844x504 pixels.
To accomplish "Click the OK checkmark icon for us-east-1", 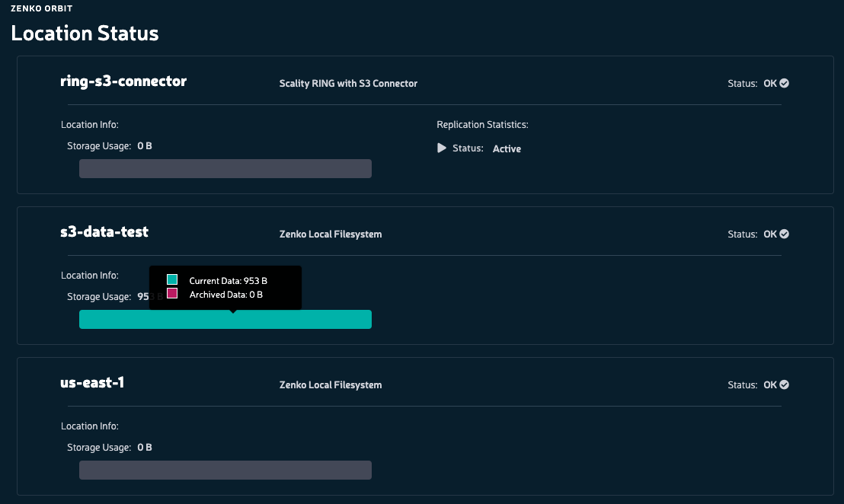I will point(785,384).
